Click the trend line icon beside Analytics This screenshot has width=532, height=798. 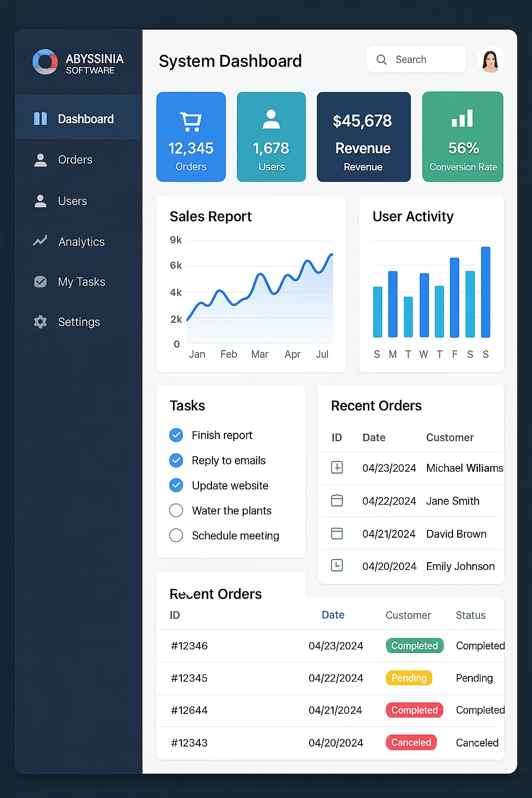click(40, 241)
